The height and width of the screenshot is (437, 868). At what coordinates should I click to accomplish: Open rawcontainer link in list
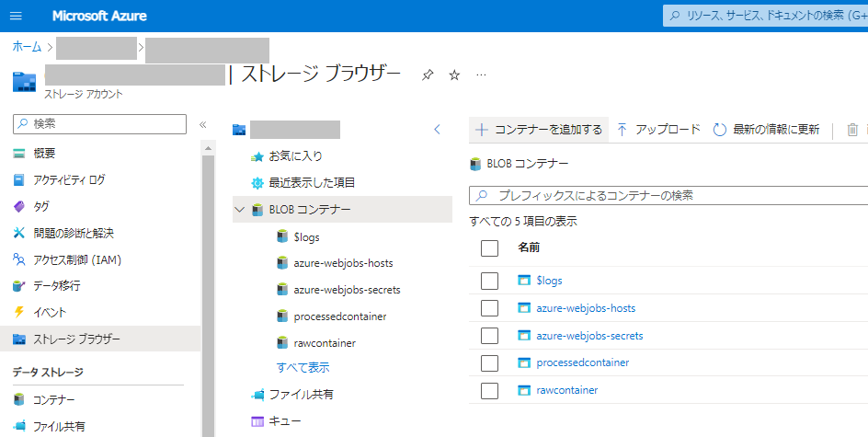pyautogui.click(x=566, y=390)
